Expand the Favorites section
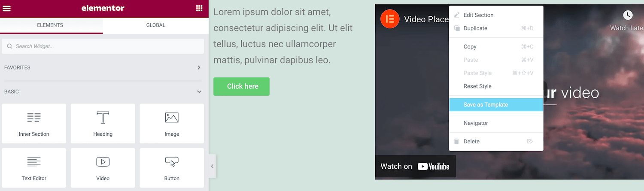The image size is (644, 191). 199,67
